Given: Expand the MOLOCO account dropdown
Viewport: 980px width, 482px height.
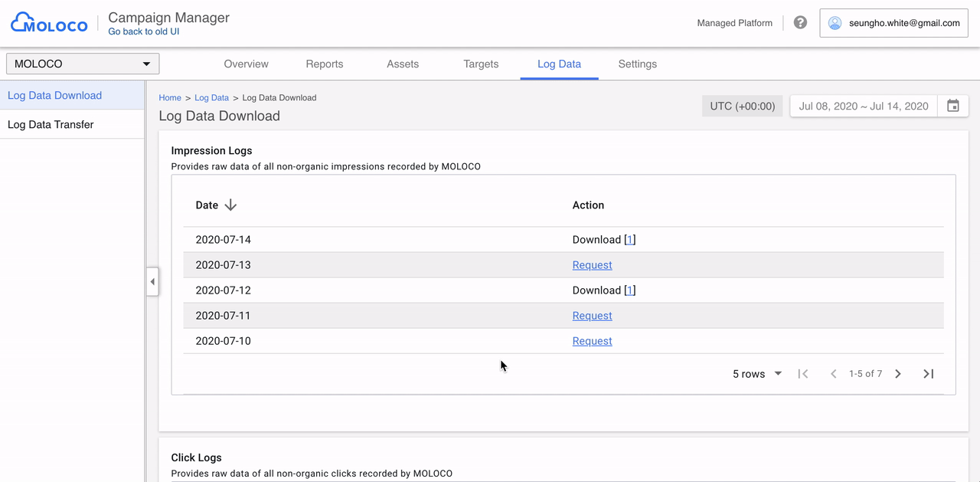Looking at the screenshot, I should point(83,64).
